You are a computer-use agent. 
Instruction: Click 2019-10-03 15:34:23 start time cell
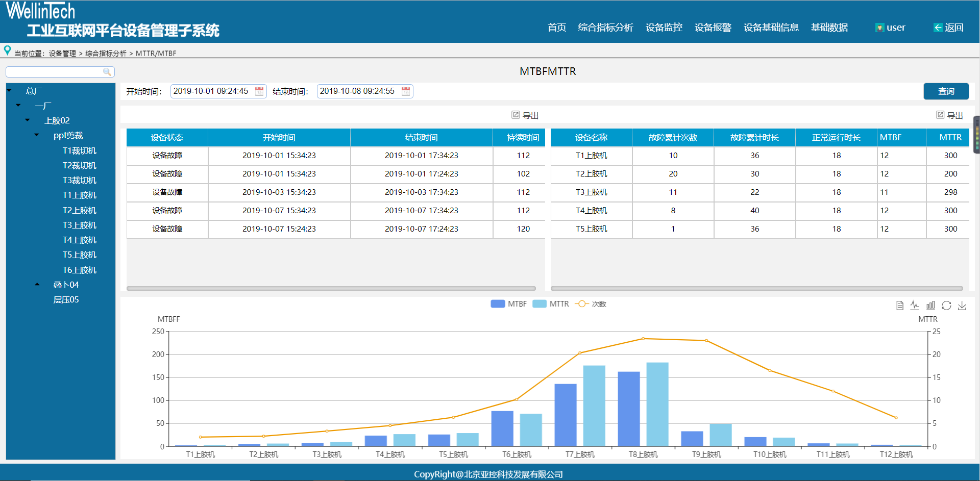pyautogui.click(x=279, y=192)
